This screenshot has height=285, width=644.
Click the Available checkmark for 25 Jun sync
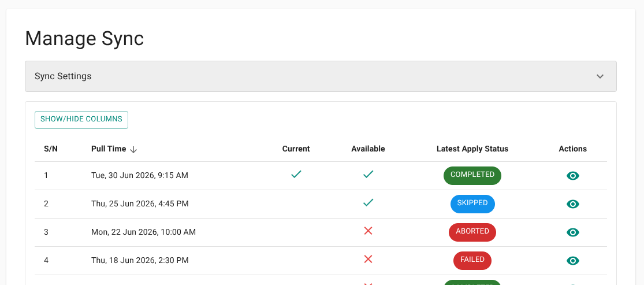[368, 203]
